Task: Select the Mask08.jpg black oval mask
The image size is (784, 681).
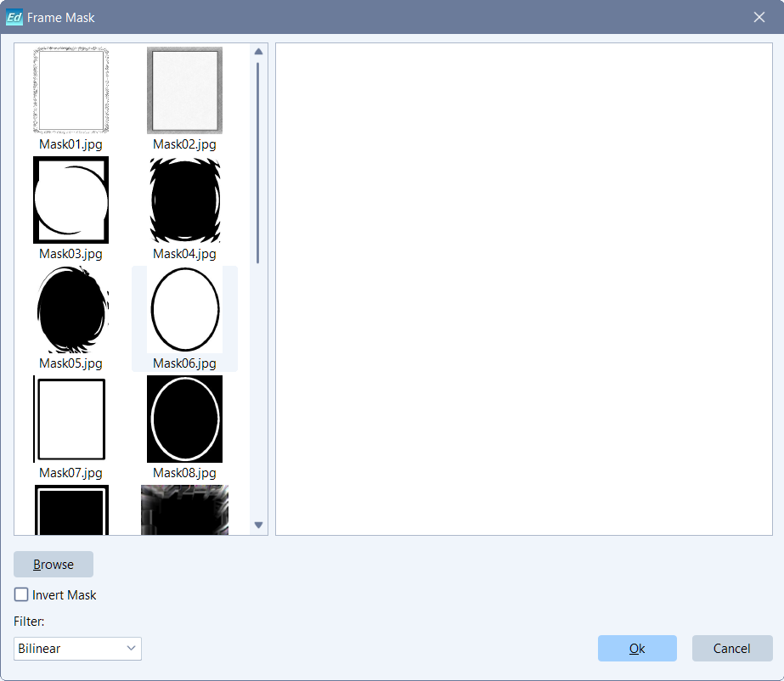Action: 184,419
